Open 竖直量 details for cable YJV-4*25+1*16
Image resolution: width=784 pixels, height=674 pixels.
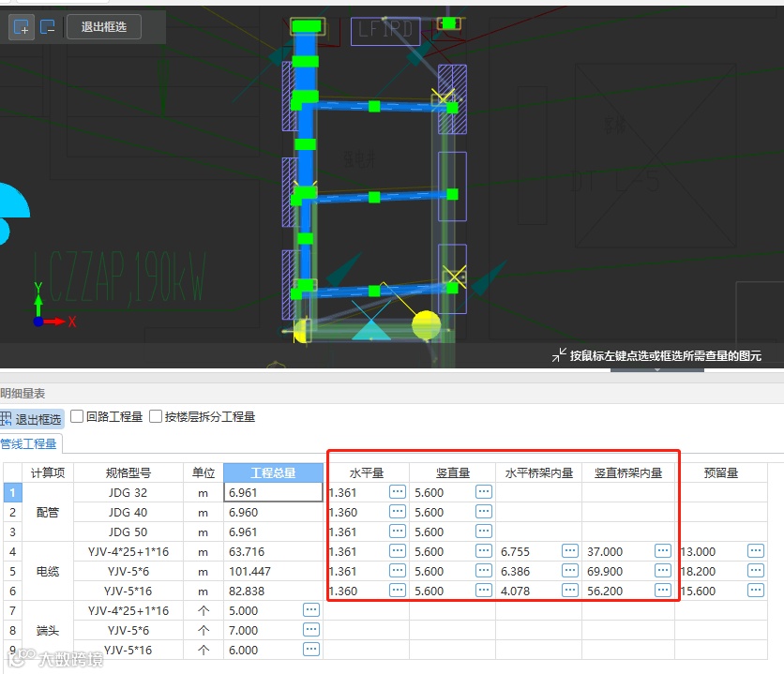[484, 551]
